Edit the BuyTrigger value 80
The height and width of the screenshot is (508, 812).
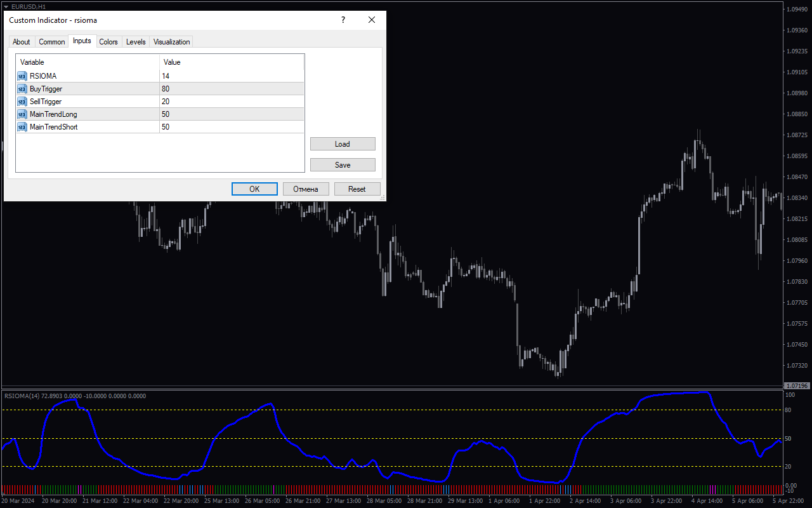tap(232, 89)
